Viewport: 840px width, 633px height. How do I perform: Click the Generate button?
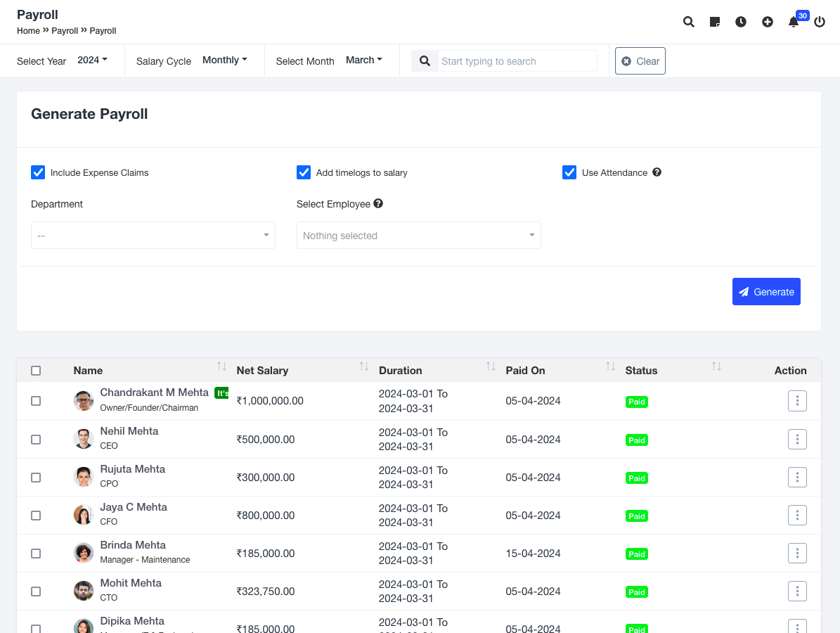click(x=766, y=291)
